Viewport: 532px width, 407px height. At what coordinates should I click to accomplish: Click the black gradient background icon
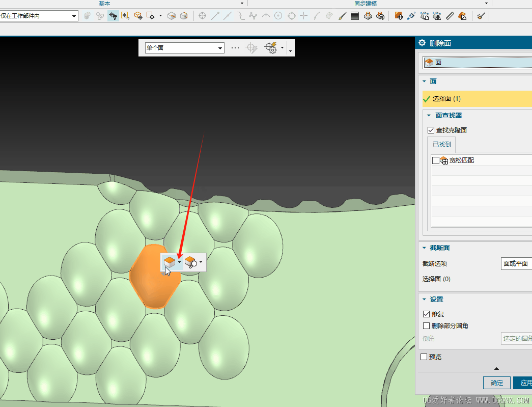coord(355,16)
